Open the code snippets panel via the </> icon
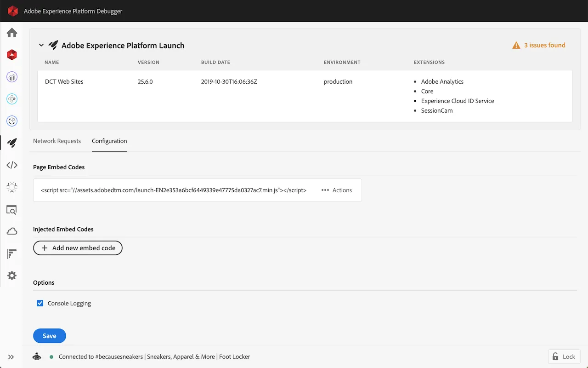588x368 pixels. pyautogui.click(x=11, y=165)
